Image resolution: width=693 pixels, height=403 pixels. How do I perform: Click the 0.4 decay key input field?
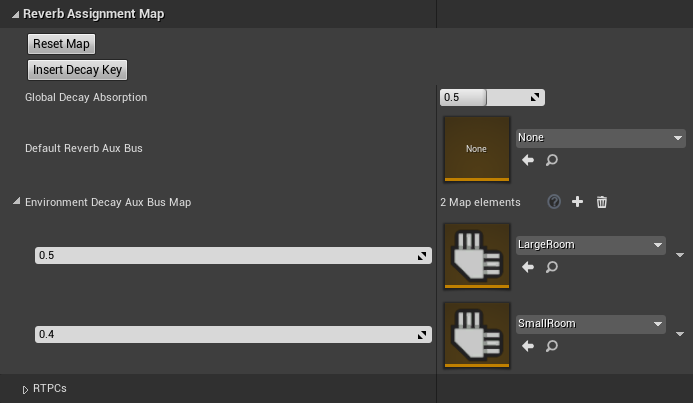[x=233, y=335]
